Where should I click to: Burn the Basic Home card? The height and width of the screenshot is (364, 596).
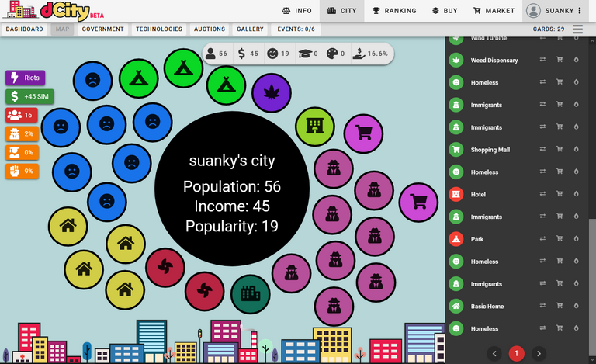point(577,306)
